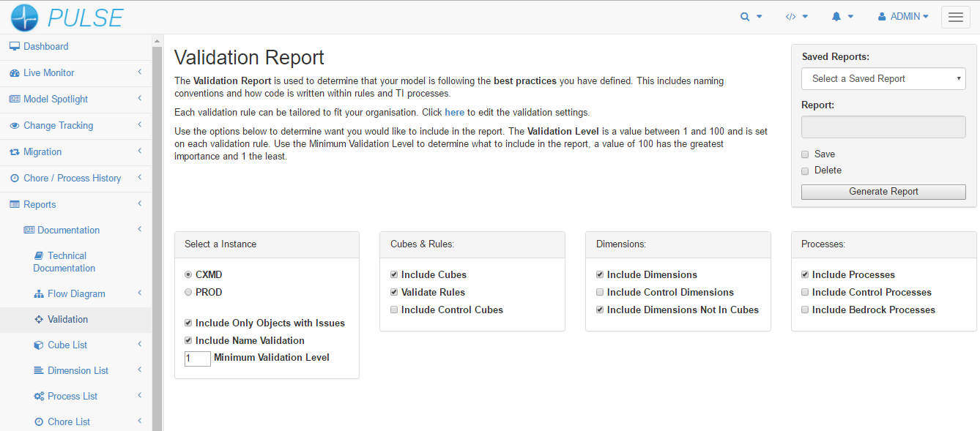Click the 'here' link to edit settings
The image size is (980, 431).
click(x=454, y=113)
